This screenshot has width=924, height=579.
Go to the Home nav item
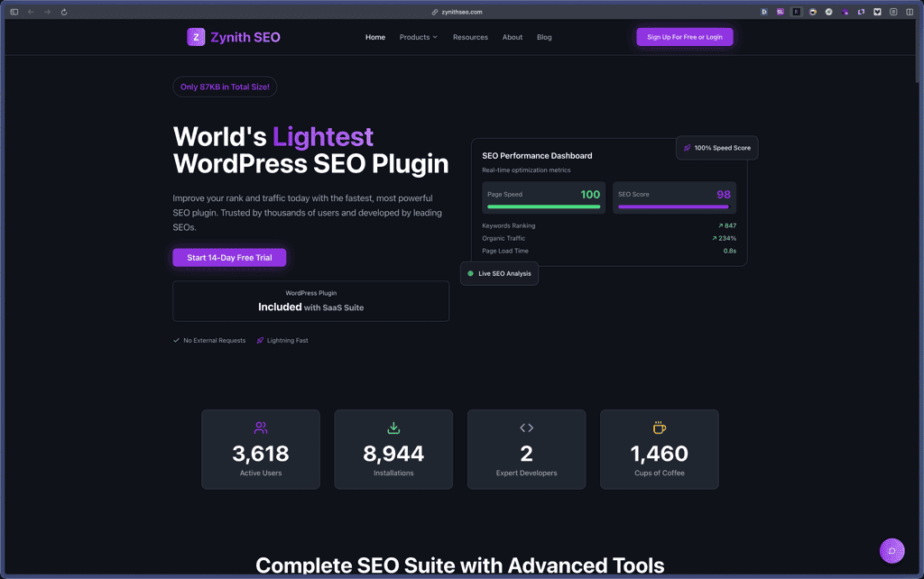(375, 37)
